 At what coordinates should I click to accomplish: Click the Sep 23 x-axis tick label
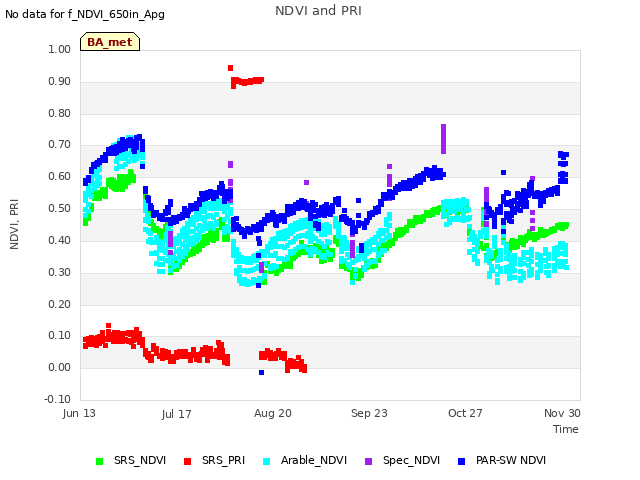click(x=369, y=413)
